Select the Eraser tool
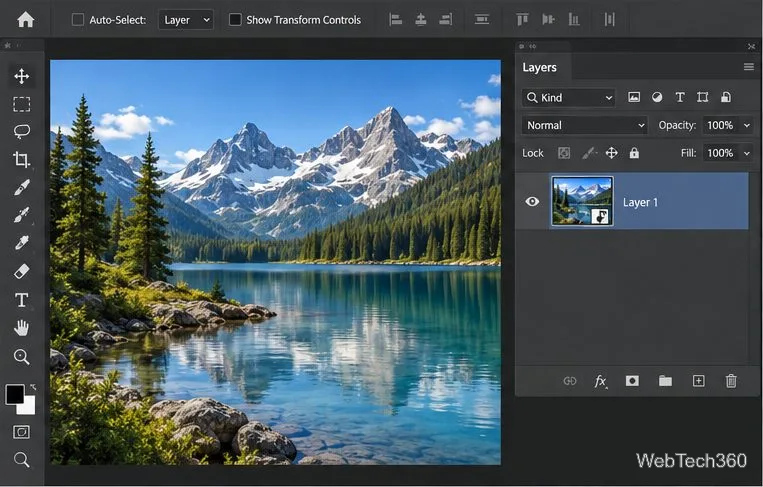This screenshot has width=763, height=487. pos(22,271)
